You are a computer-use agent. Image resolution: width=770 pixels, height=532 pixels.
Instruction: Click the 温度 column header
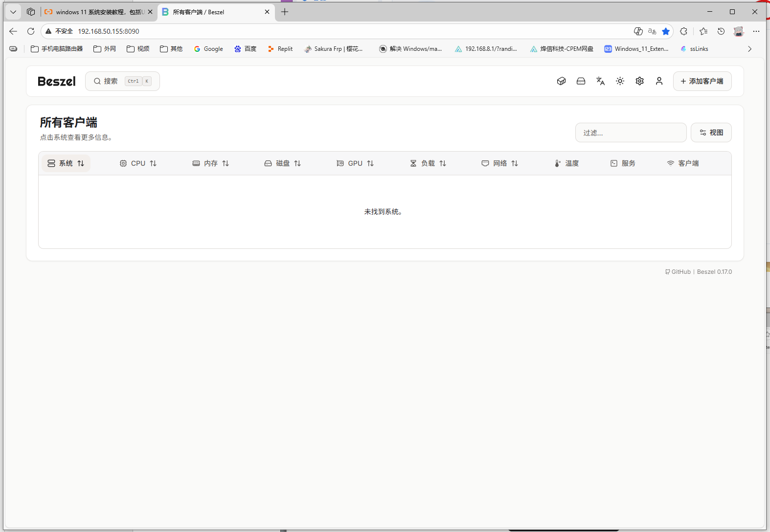pyautogui.click(x=567, y=163)
